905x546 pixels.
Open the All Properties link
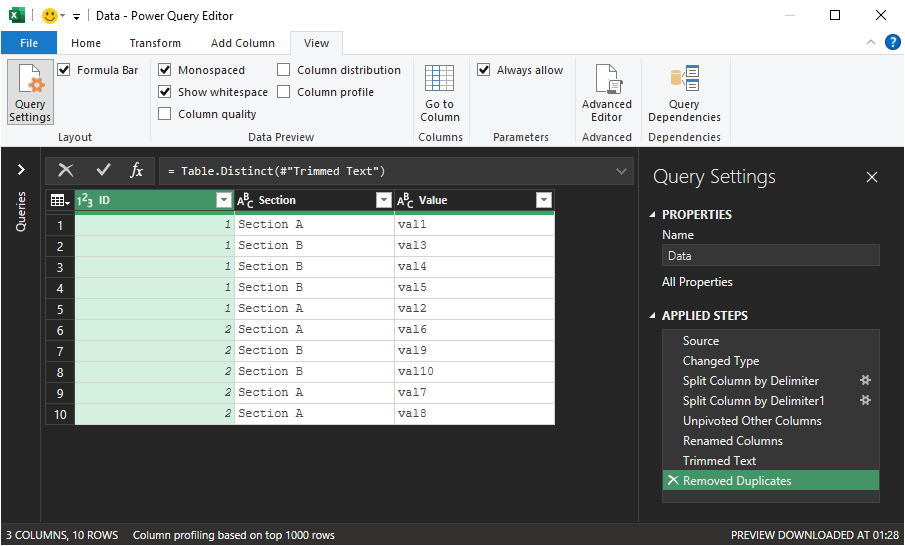[697, 282]
